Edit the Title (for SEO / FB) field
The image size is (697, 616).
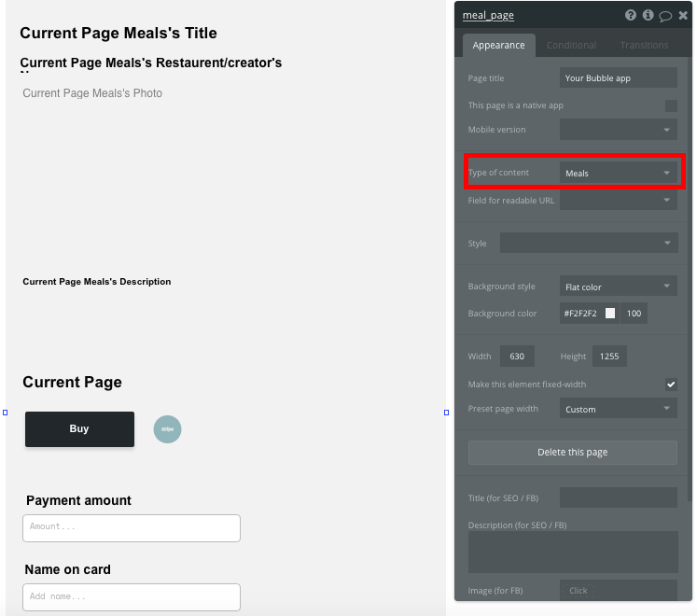click(x=619, y=497)
